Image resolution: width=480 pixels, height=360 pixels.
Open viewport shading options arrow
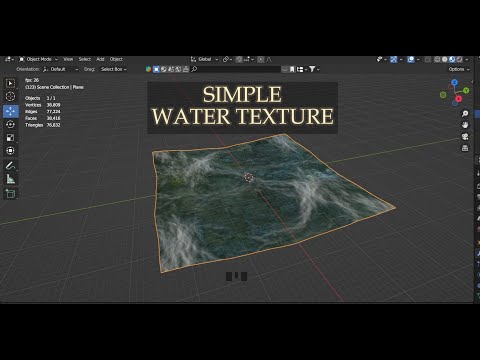[467, 59]
